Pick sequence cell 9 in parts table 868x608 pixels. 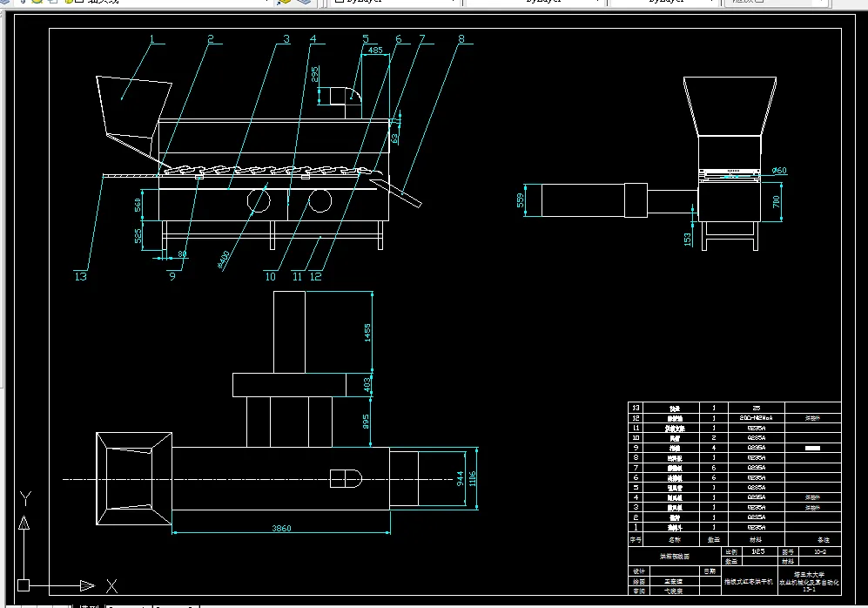[636, 448]
